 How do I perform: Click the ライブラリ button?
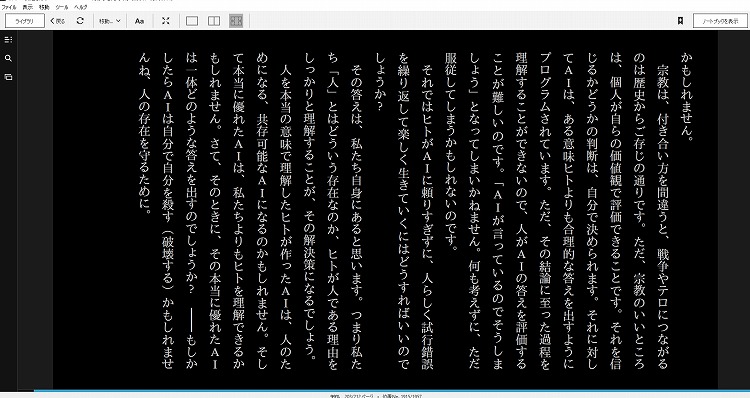[24, 21]
